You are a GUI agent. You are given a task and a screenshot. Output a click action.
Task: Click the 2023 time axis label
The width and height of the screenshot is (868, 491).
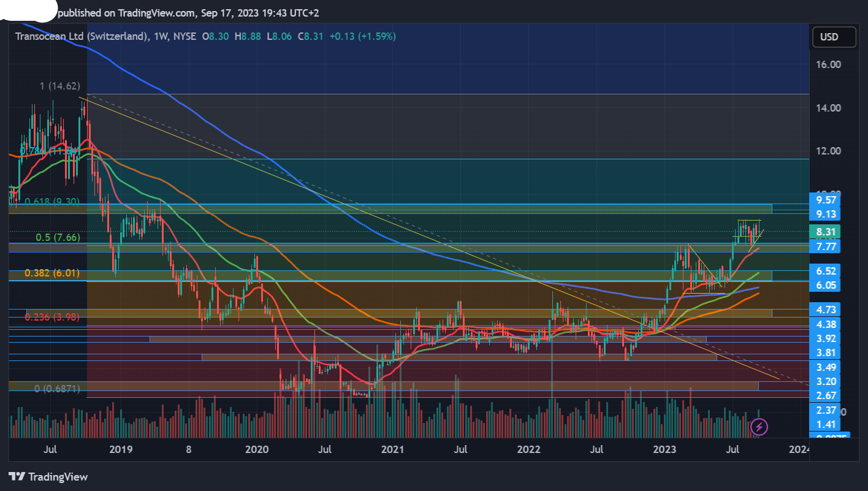664,449
